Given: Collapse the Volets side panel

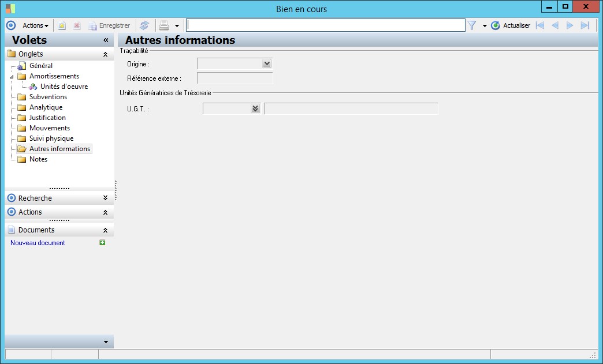Looking at the screenshot, I should 106,40.
